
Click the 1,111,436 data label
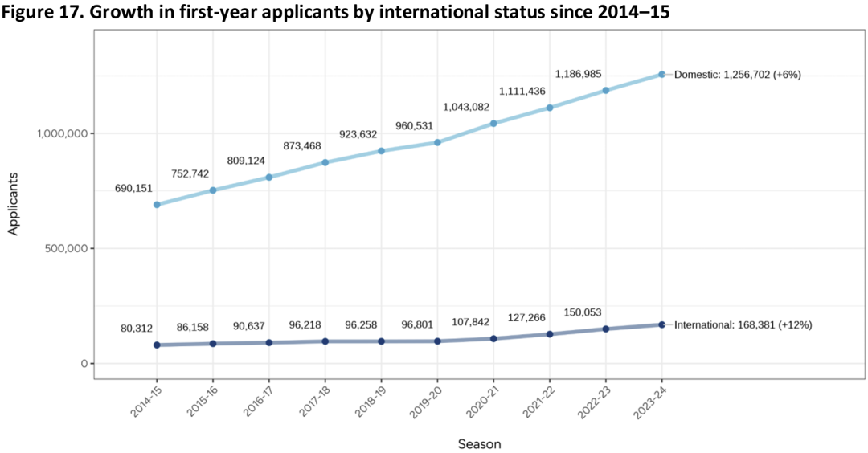(522, 92)
